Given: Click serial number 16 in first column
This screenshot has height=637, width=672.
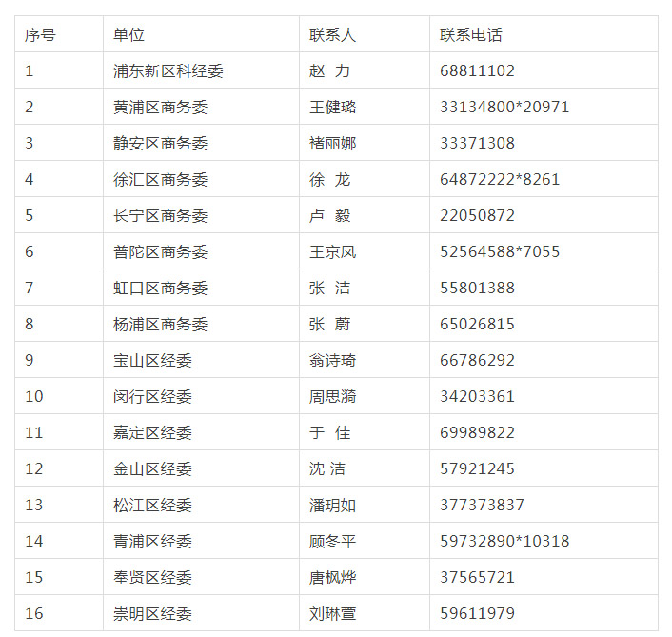Looking at the screenshot, I should click(x=34, y=614).
